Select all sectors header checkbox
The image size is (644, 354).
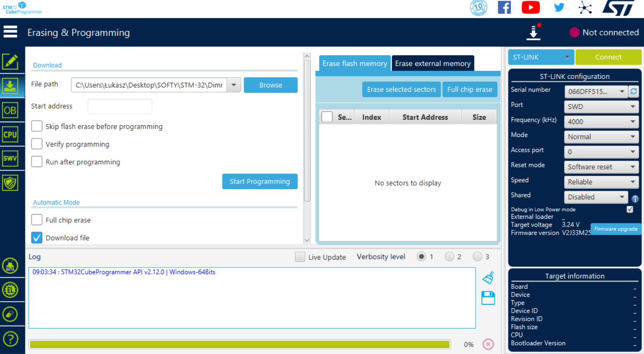(327, 117)
